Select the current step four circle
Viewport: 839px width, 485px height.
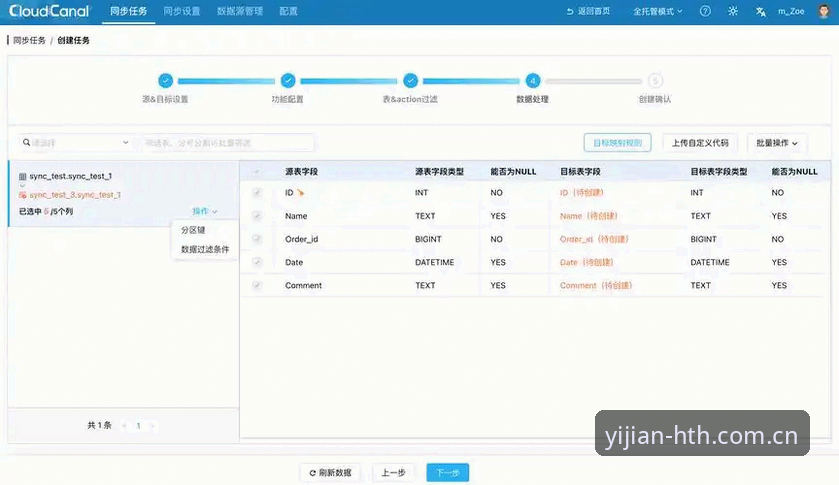click(x=532, y=81)
